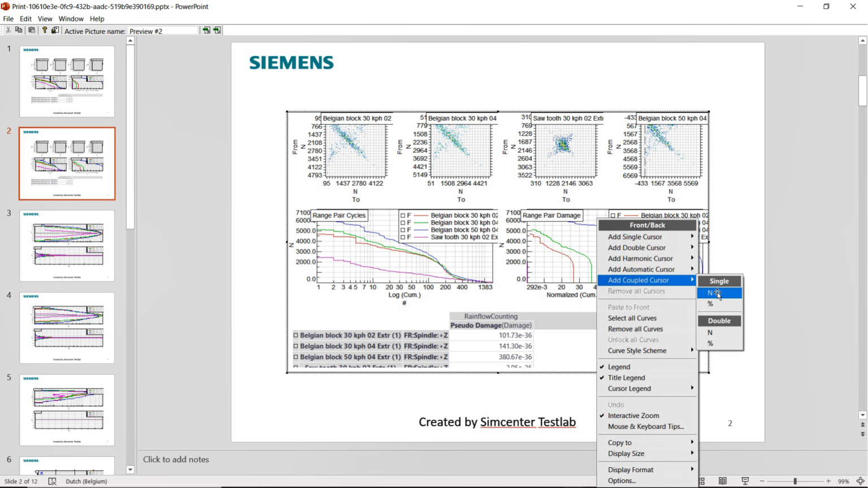This screenshot has height=488, width=868.
Task: Open Options... from the context menu
Action: click(622, 481)
